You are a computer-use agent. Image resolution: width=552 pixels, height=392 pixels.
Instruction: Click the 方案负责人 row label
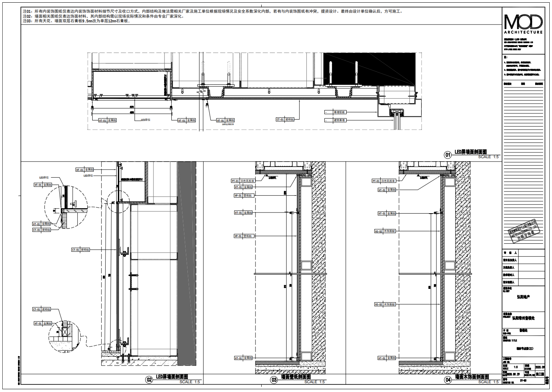click(509, 267)
